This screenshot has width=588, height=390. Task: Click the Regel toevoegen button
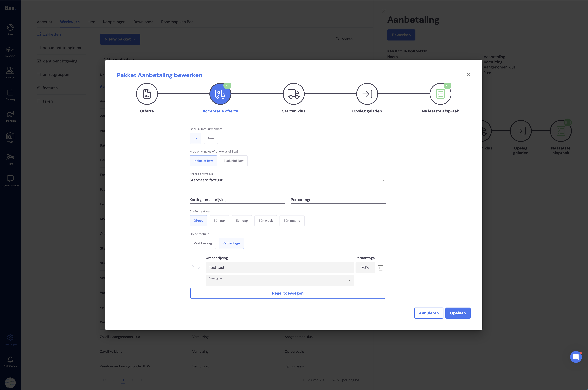click(288, 293)
